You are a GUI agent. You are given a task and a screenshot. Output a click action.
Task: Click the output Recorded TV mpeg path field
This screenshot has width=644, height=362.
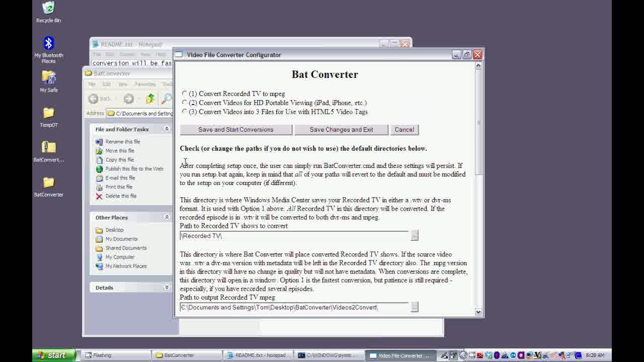pyautogui.click(x=294, y=307)
